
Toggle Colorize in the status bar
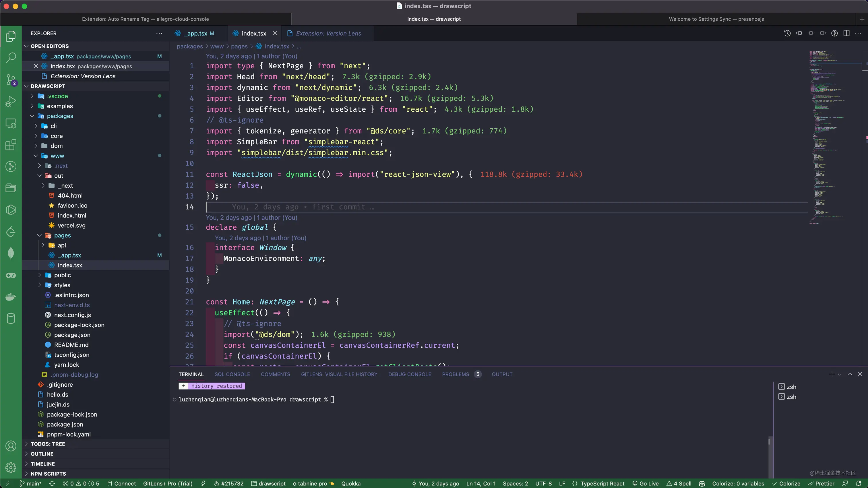tap(786, 483)
